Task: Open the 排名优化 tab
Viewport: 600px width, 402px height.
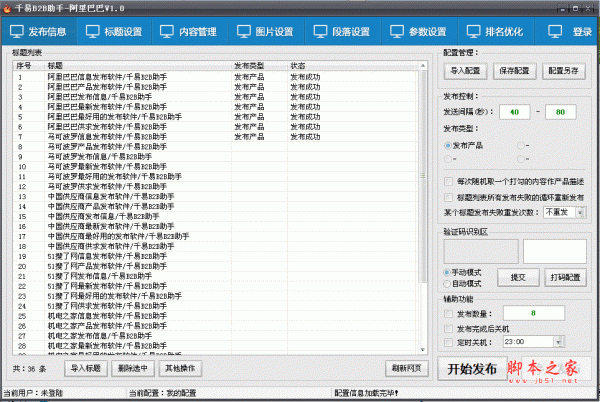Action: (x=496, y=32)
